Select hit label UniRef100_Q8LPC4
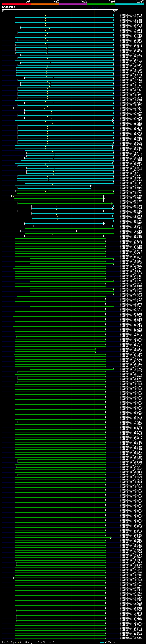 click(x=131, y=299)
